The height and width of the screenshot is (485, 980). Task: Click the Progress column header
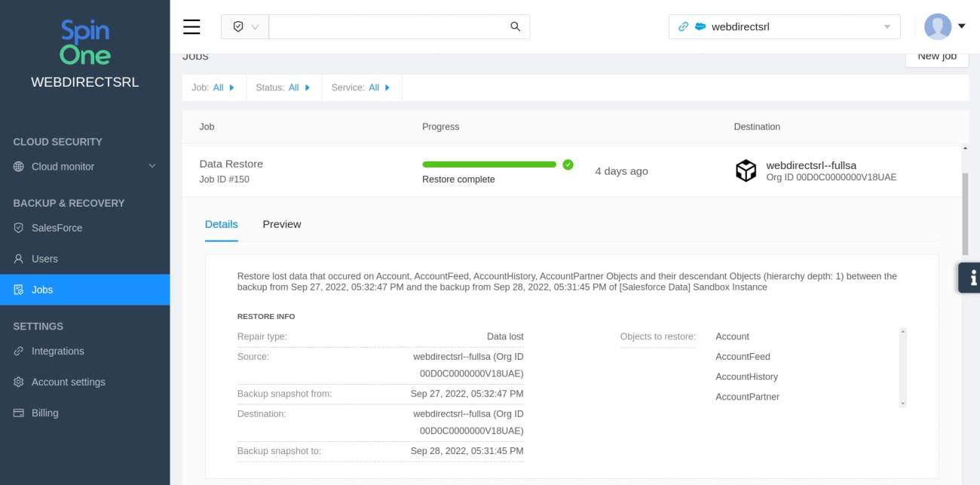[441, 127]
